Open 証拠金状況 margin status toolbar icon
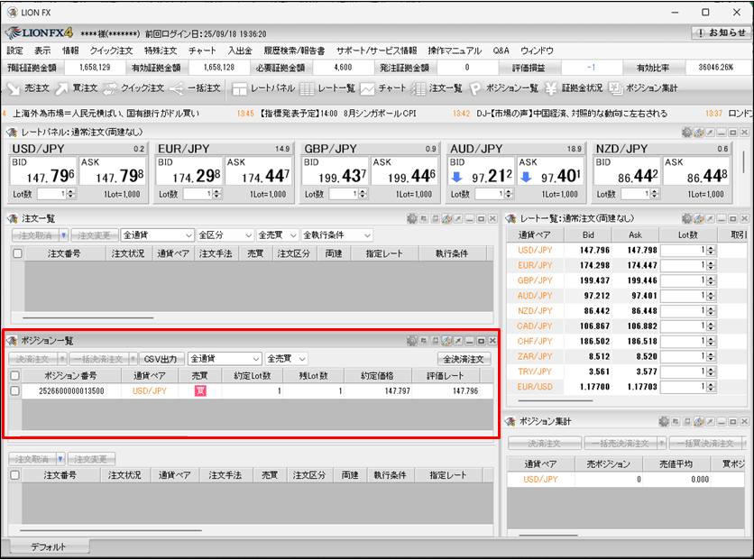This screenshot has height=560, width=754. 574,88
